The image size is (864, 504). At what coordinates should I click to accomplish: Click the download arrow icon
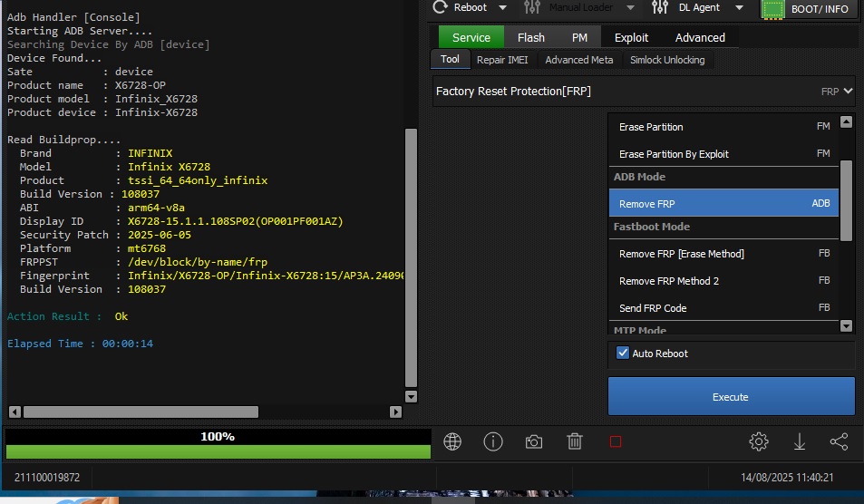point(800,441)
